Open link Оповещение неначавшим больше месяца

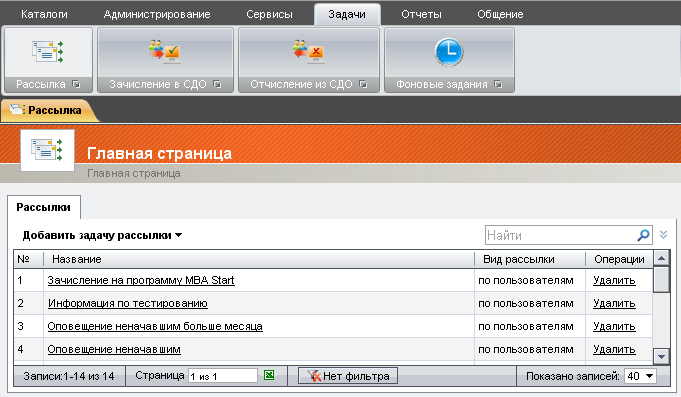155,326
